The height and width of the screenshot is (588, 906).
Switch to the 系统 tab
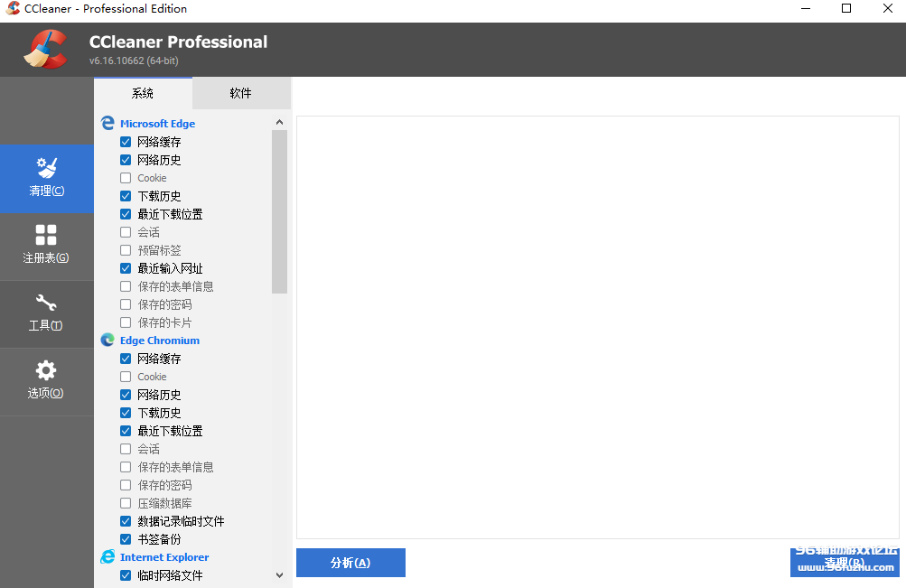(x=143, y=93)
